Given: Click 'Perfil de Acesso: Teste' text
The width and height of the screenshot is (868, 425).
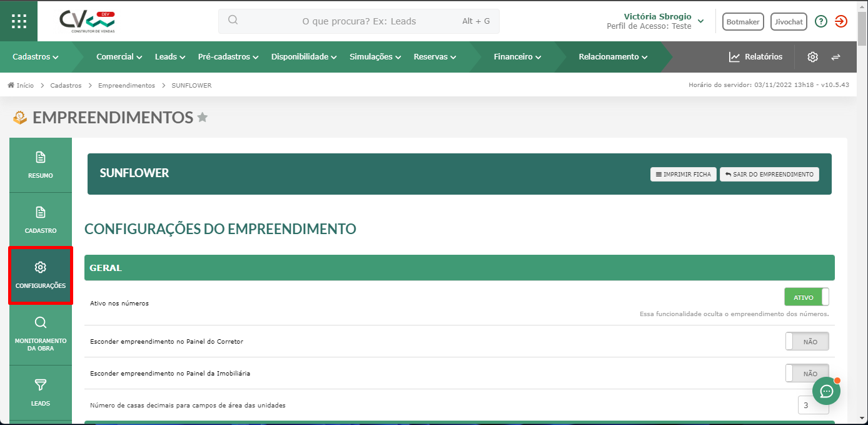Looking at the screenshot, I should [x=649, y=26].
